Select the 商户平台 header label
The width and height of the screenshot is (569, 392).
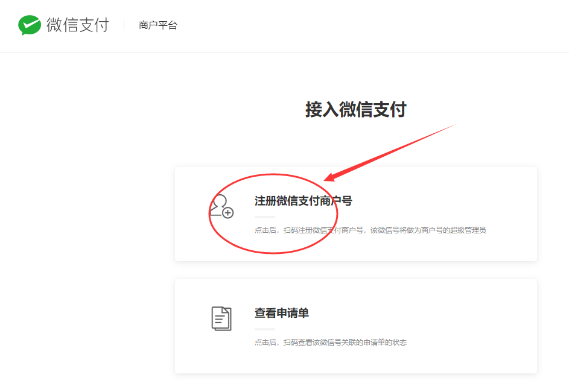pyautogui.click(x=157, y=25)
